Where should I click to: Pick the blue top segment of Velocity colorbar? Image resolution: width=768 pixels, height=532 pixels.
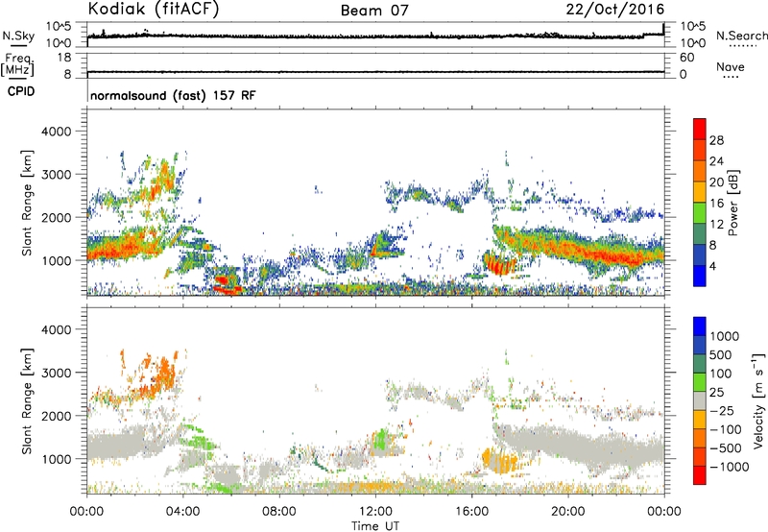[x=700, y=326]
